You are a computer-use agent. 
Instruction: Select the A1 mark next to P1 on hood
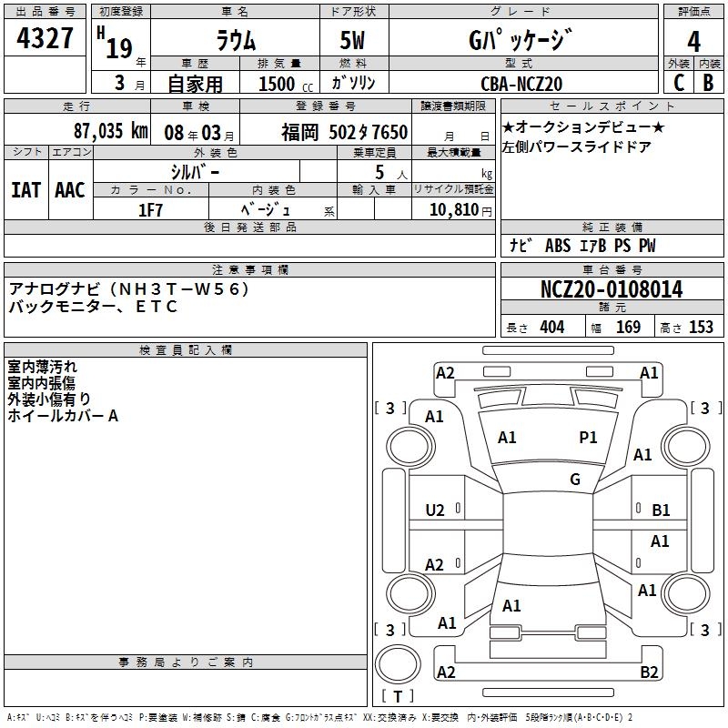click(507, 438)
